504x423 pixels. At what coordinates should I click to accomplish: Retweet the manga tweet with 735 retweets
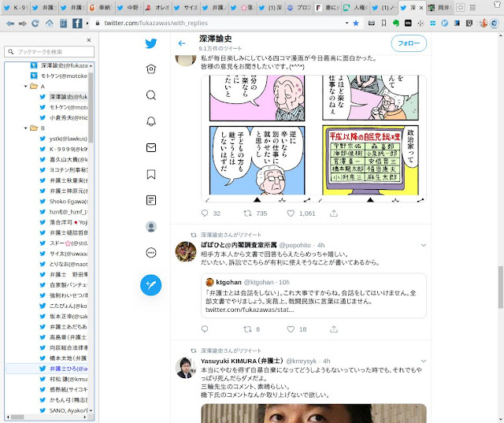tap(247, 213)
